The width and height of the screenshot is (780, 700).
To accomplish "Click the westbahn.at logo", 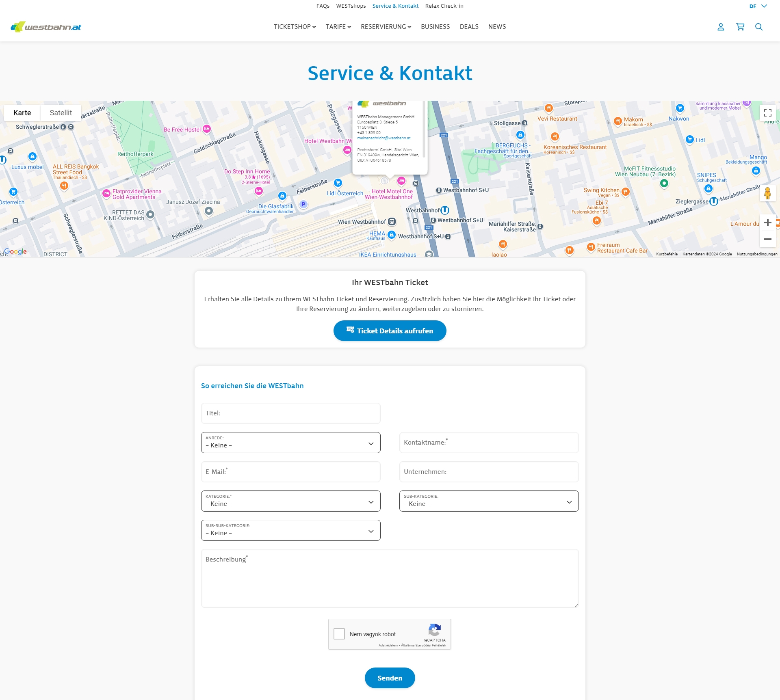I will pyautogui.click(x=46, y=27).
